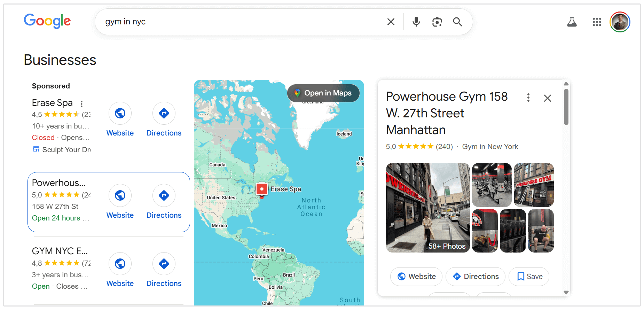Start voice search with microphone icon

(x=416, y=22)
